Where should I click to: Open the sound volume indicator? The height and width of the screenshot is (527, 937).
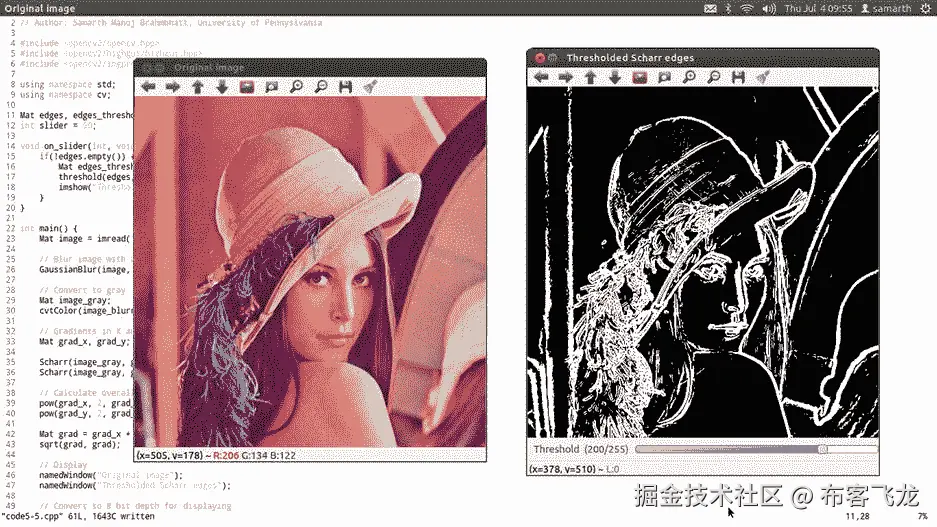[x=769, y=8]
